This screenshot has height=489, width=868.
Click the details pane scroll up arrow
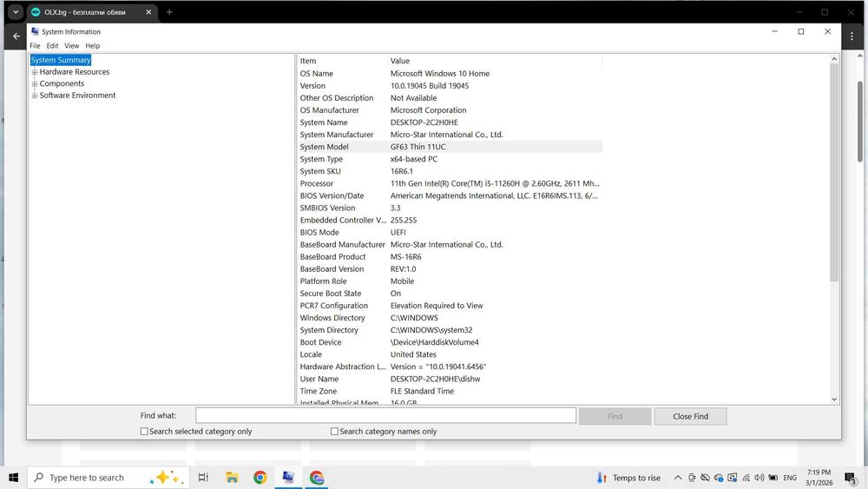(834, 59)
